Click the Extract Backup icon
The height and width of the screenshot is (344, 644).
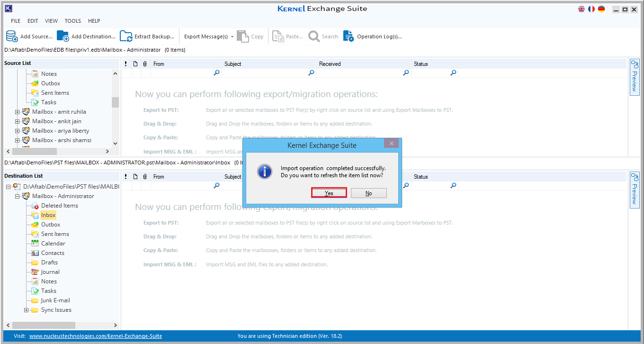click(126, 36)
